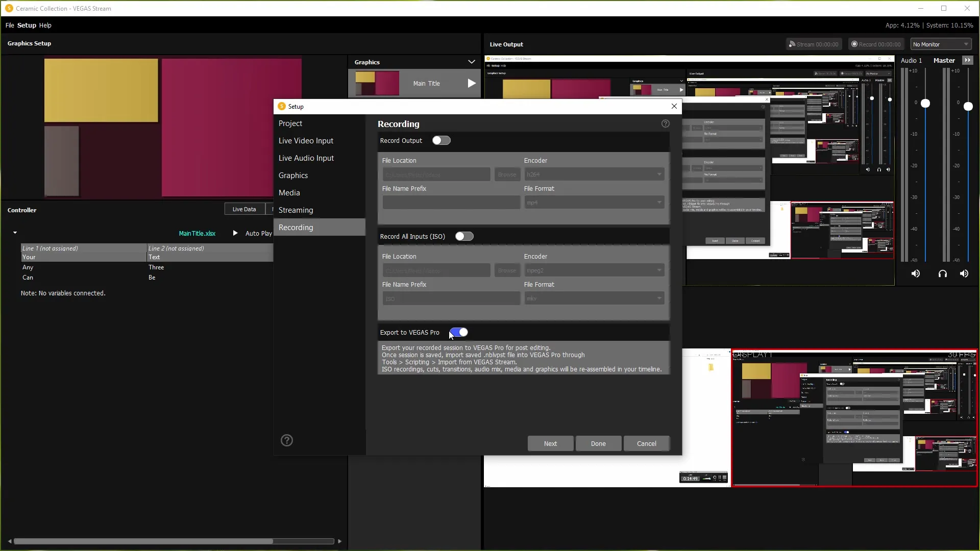This screenshot has width=980, height=551.
Task: Switch to Live Data tab
Action: click(244, 209)
